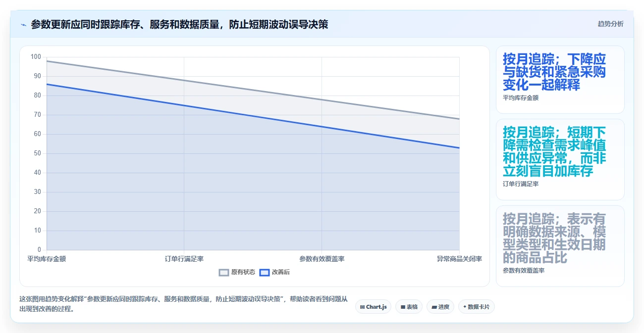644x333 pixels.
Task: Click the 改善后 legend label
Action: tap(281, 272)
